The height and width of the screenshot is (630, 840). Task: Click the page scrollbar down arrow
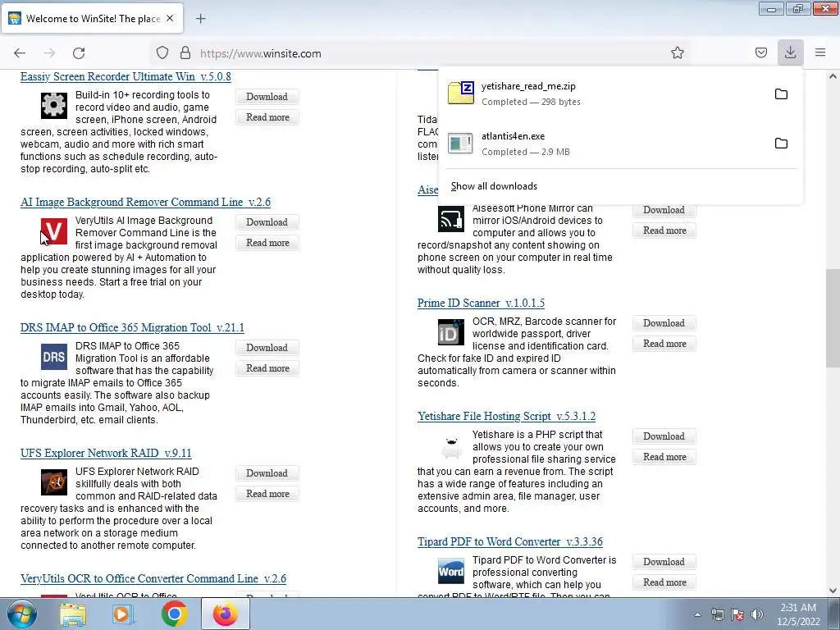[x=833, y=591]
